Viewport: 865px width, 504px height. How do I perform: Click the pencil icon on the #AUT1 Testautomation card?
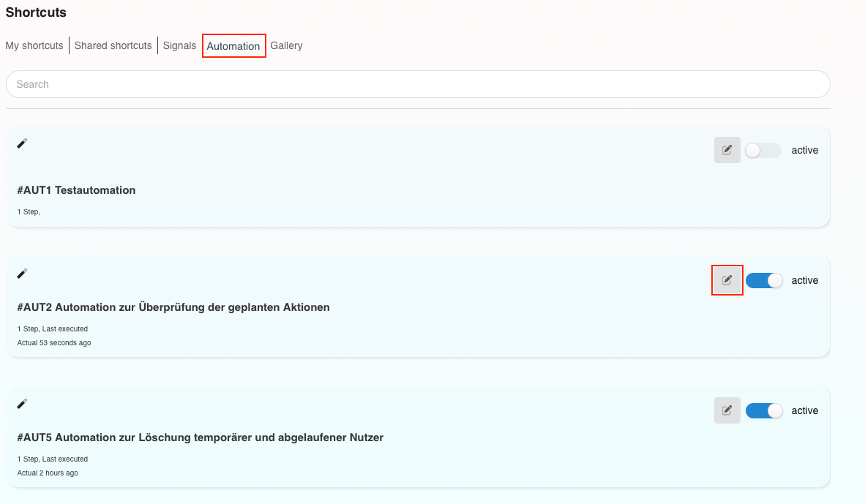pyautogui.click(x=22, y=143)
